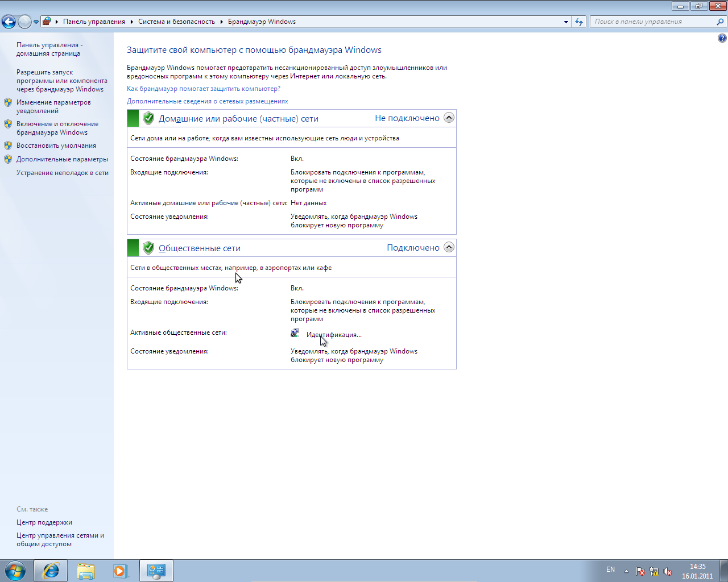Screen dimensions: 728x582
Task: Collapse the home or work networks section
Action: [x=449, y=118]
